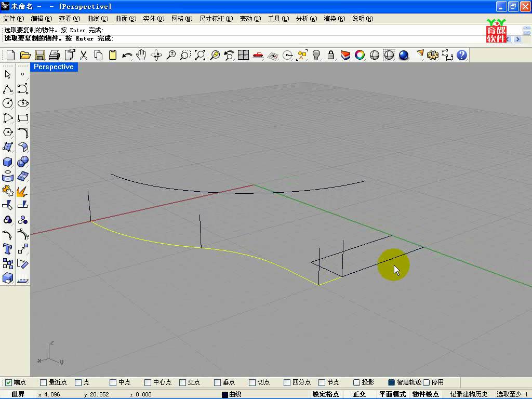Click the blue render sphere icon

(x=403, y=55)
